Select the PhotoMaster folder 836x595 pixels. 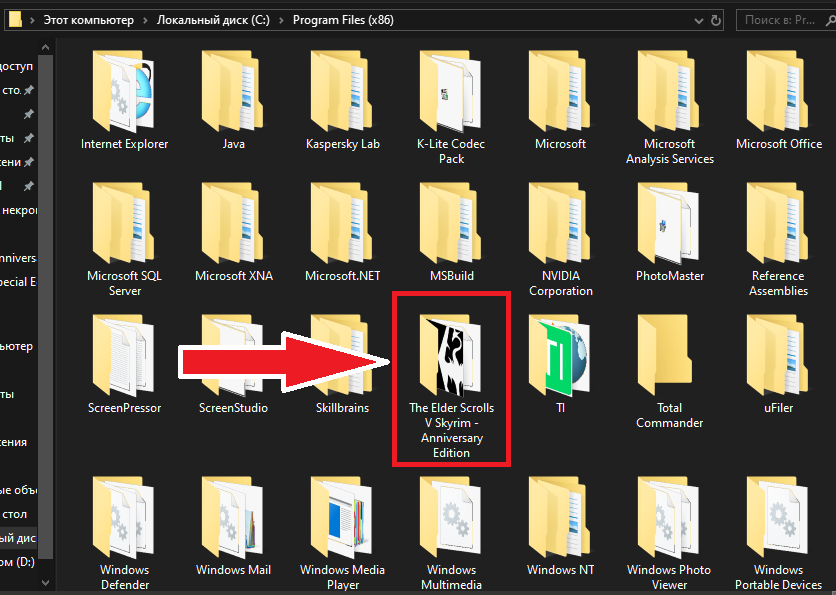670,233
